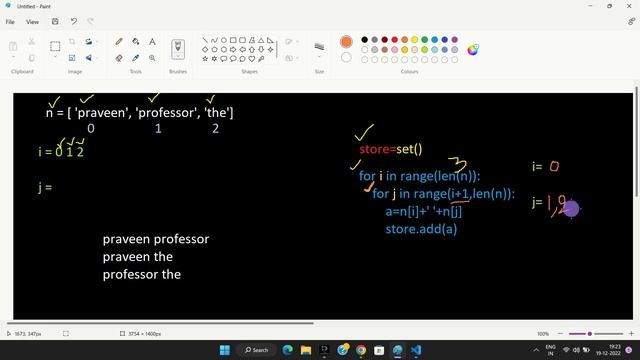This screenshot has width=640, height=360.
Task: Expand the Rotate dropdown arrow
Action: [x=97, y=42]
